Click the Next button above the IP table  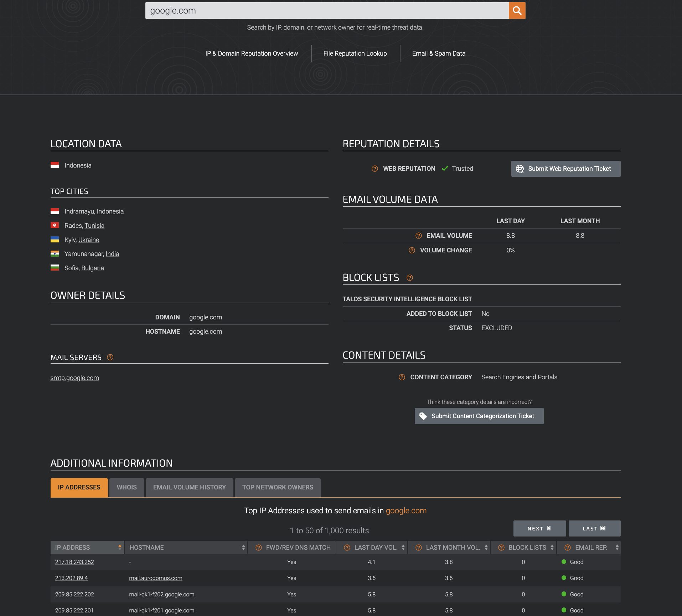pyautogui.click(x=539, y=528)
